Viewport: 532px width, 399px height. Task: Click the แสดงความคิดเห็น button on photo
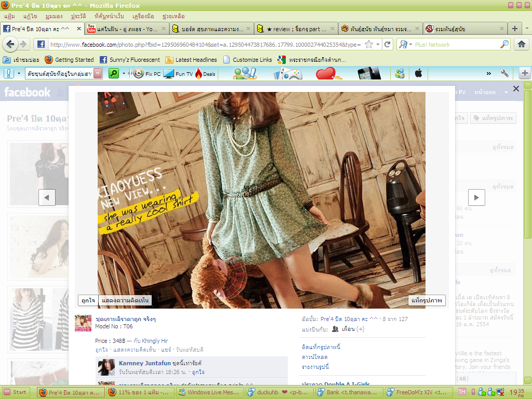(125, 300)
